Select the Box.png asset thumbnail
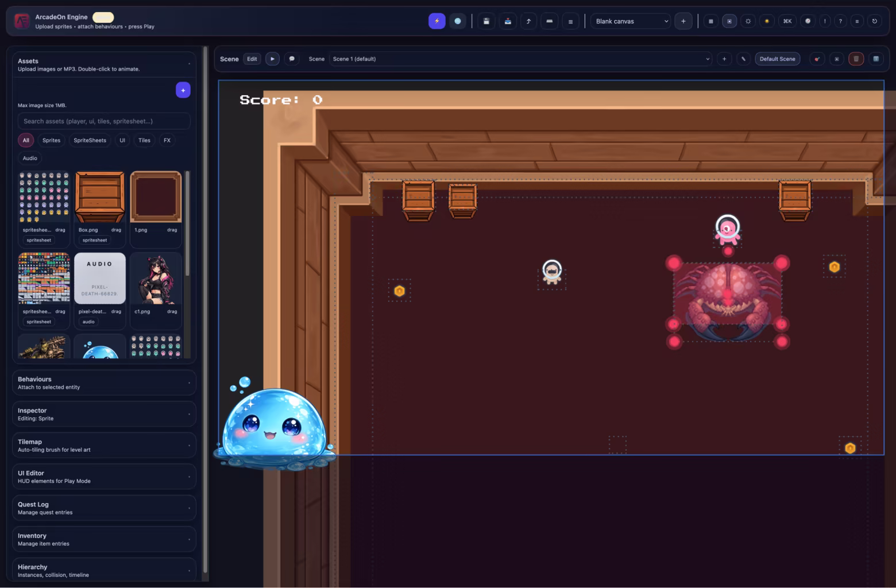This screenshot has width=896, height=588. pyautogui.click(x=100, y=197)
